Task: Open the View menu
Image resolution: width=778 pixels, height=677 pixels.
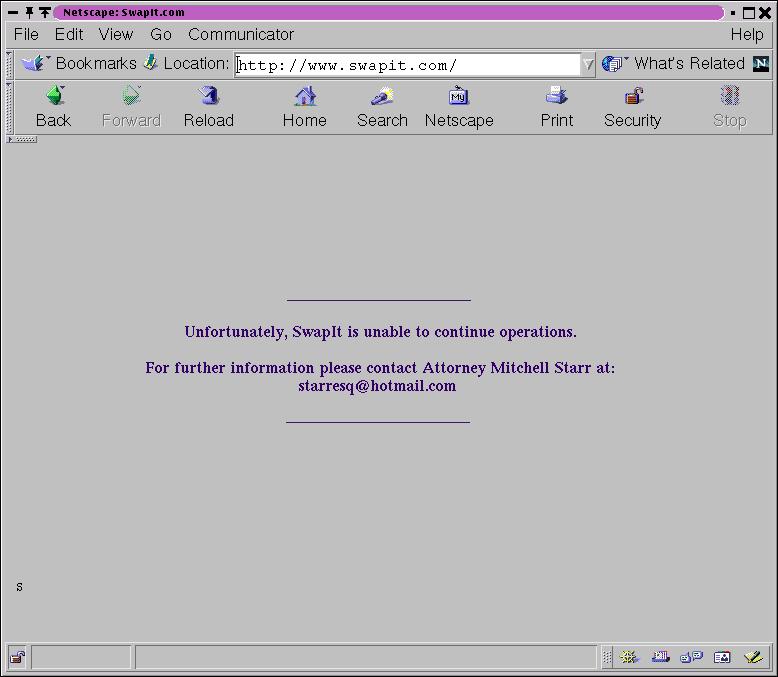Action: click(x=116, y=34)
